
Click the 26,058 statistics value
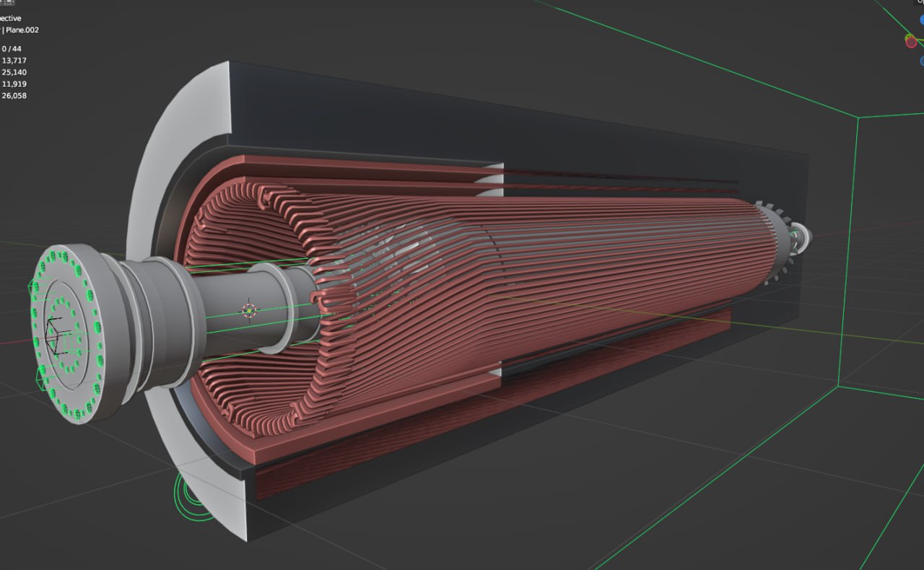[14, 95]
